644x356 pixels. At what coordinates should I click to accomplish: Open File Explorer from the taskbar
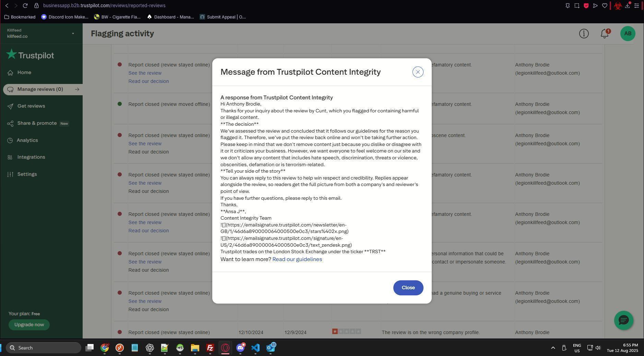coord(195,348)
